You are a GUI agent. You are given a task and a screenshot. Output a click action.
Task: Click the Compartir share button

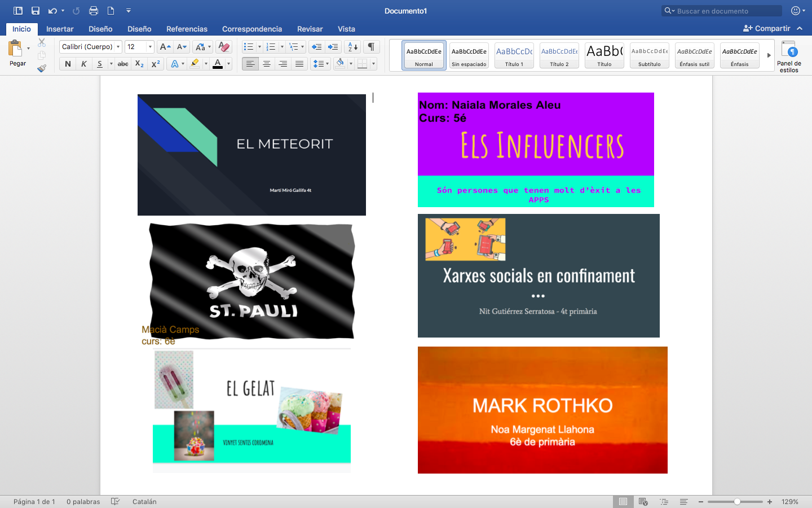(767, 28)
